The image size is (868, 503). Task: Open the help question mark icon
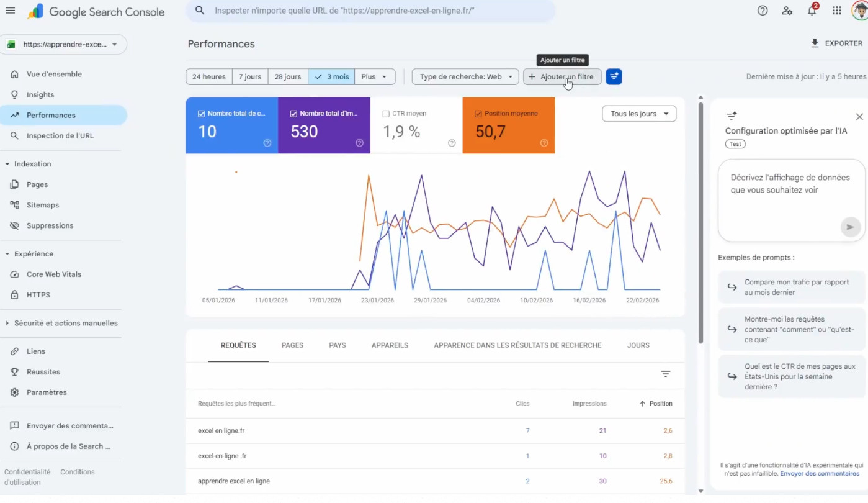tap(763, 11)
